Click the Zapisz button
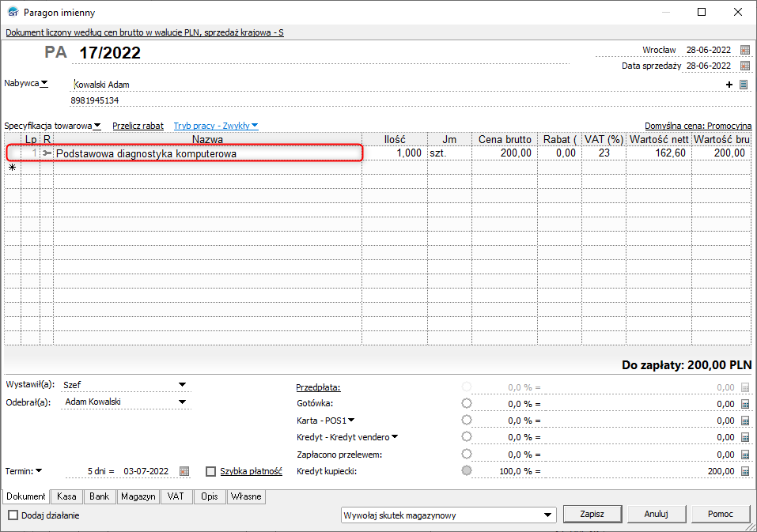Viewport: 757px width, 532px height. 592,514
